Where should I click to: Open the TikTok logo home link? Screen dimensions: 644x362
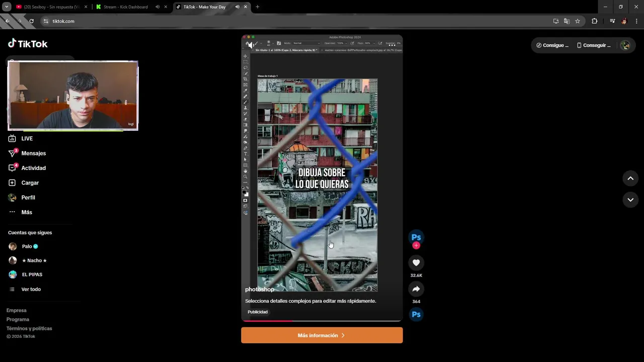coord(28,44)
